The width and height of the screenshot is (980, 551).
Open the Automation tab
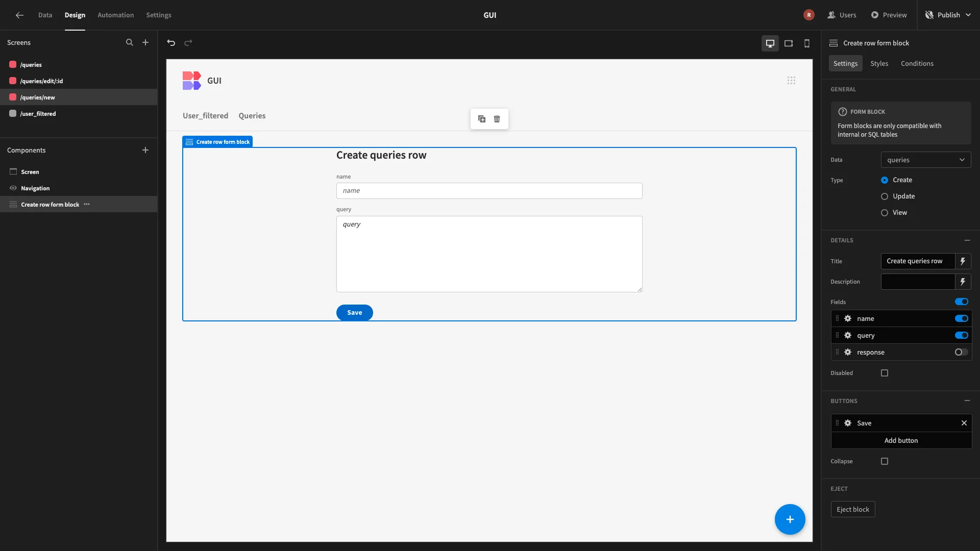click(x=115, y=15)
